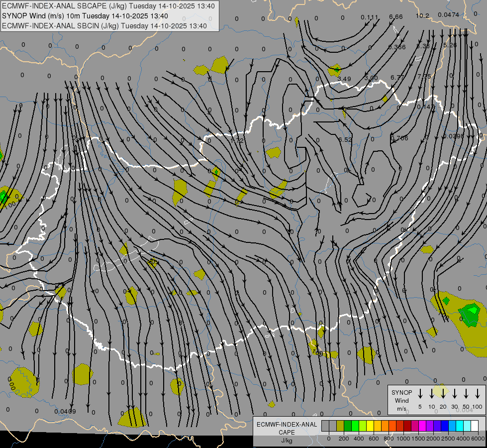Click the 2500 tick label on CAPE scale
The height and width of the screenshot is (448, 487).
point(448,439)
